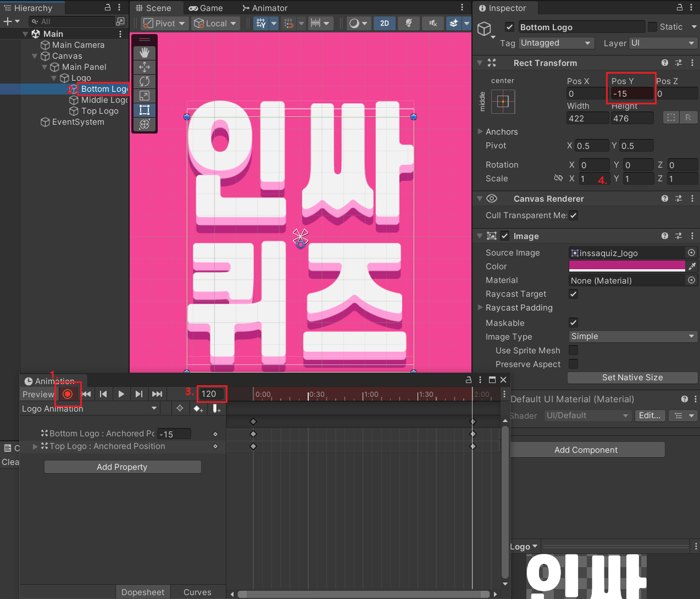The width and height of the screenshot is (700, 599).
Task: Switch to the Game tab
Action: click(205, 8)
